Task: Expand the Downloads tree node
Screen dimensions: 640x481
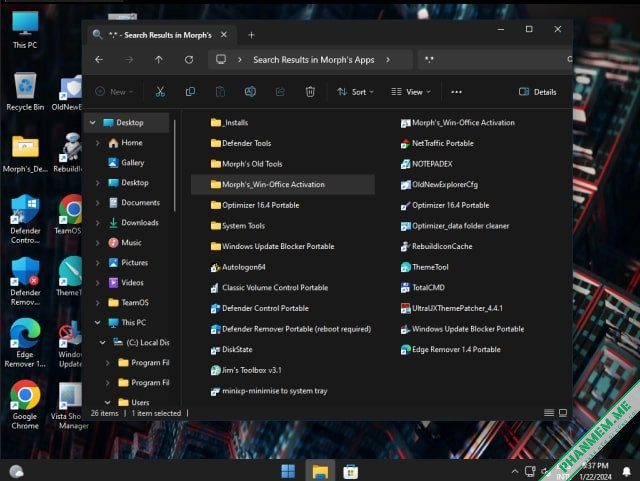Action: point(98,223)
